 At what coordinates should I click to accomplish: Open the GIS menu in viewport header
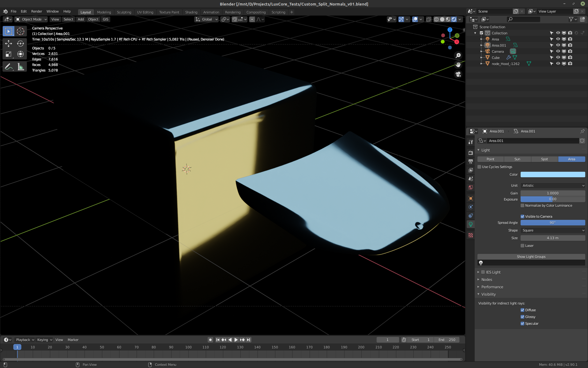pos(105,19)
